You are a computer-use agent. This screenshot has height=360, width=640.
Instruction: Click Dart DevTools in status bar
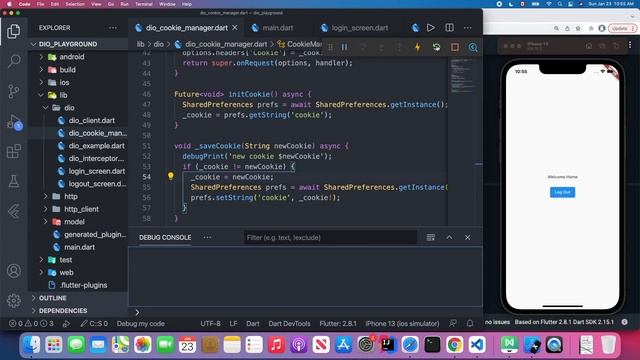pos(289,324)
